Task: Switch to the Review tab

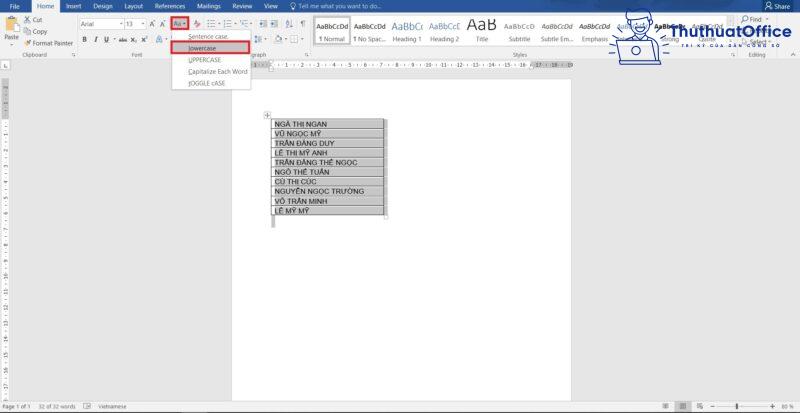Action: [242, 6]
